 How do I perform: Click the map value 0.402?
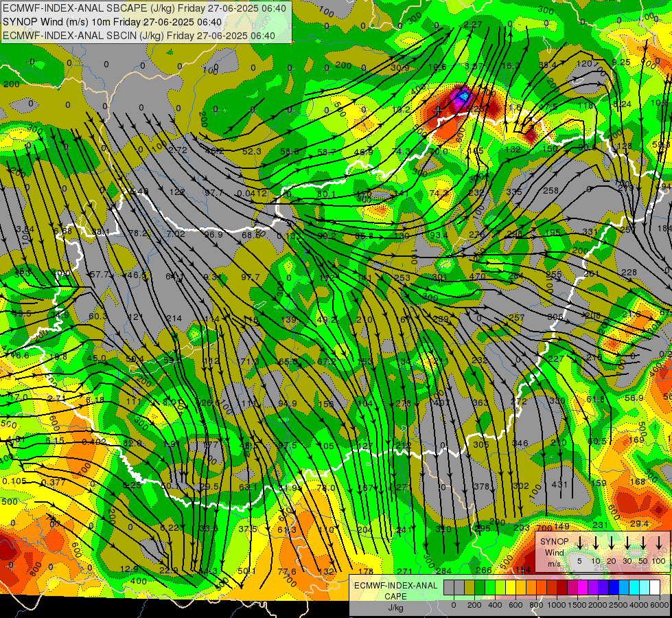[94, 442]
